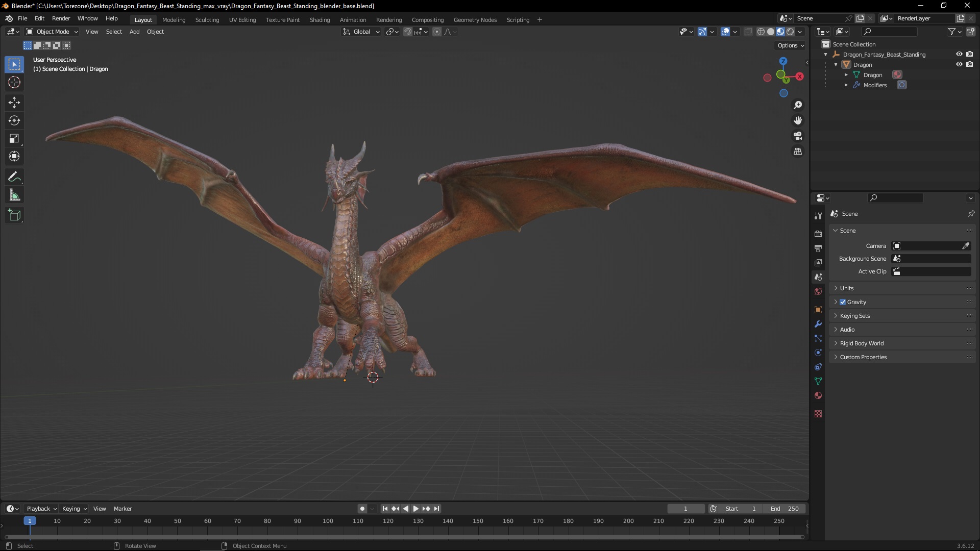The height and width of the screenshot is (551, 980).
Task: Toggle show overlays
Action: pos(725,32)
